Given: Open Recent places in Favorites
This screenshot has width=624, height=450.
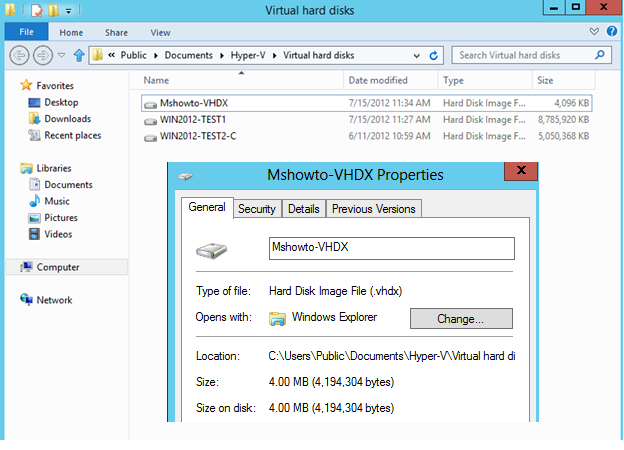Looking at the screenshot, I should tap(73, 135).
